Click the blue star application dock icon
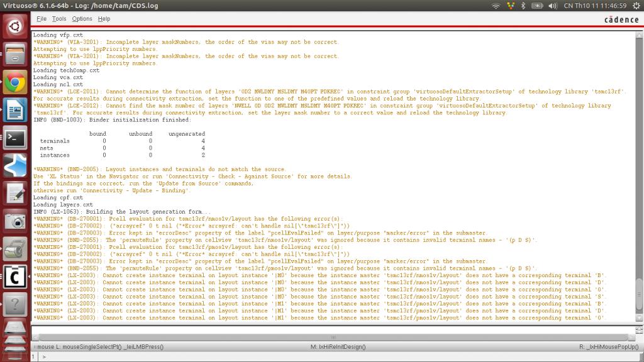Screen dimensions: 644x362 click(x=15, y=166)
